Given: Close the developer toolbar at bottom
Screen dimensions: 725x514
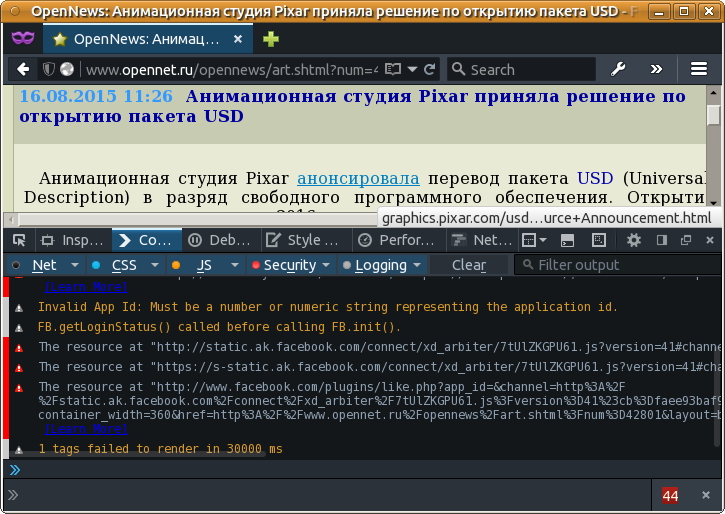Looking at the screenshot, I should pos(706,495).
